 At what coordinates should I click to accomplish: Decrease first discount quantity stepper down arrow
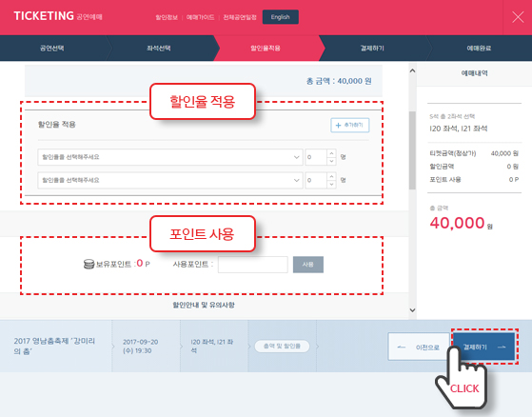331,161
